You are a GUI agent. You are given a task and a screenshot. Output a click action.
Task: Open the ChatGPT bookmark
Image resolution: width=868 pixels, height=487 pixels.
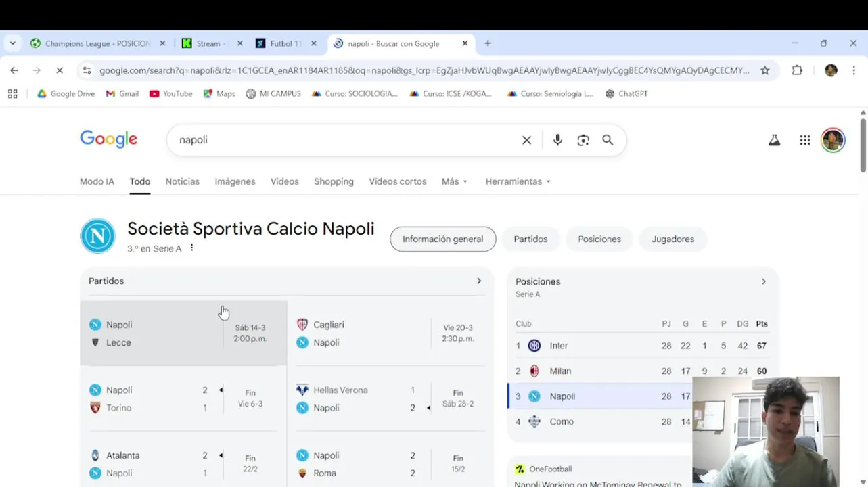click(x=626, y=94)
